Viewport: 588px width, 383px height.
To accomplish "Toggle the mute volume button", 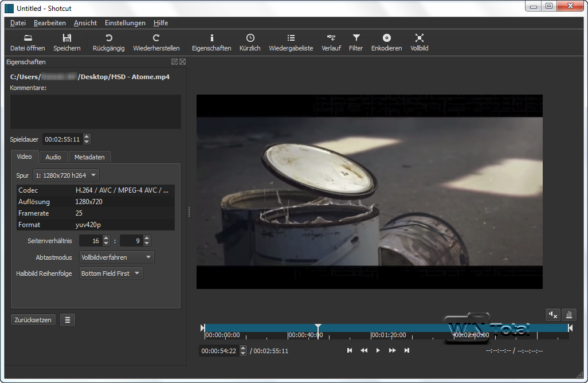I will [552, 314].
